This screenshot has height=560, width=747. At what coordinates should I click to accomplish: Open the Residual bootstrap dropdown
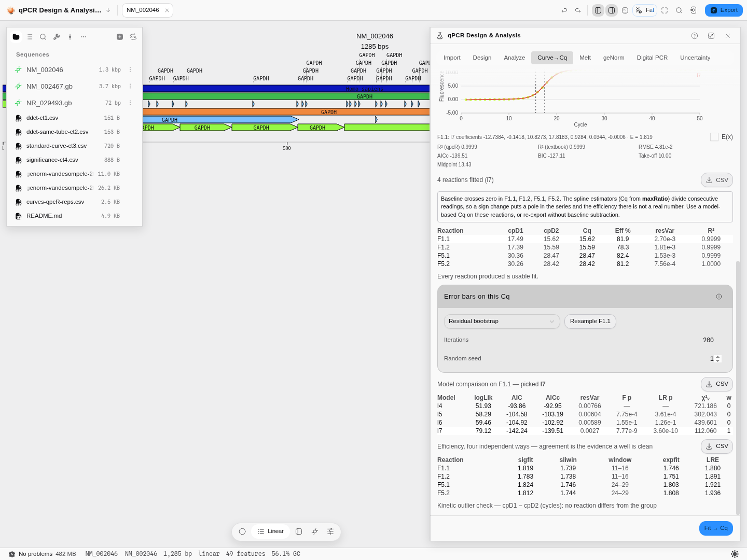(502, 321)
